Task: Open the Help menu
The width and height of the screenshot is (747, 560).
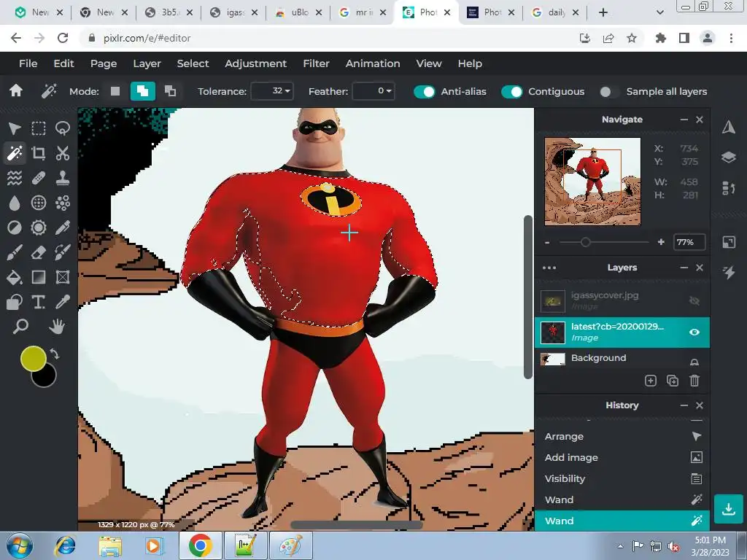Action: pos(470,63)
